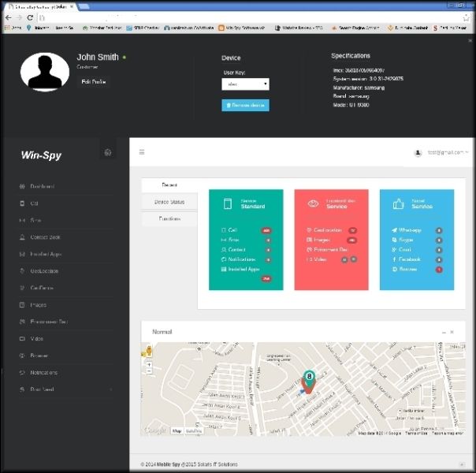The width and height of the screenshot is (476, 473).
Task: Switch to the Functions tab
Action: pyautogui.click(x=169, y=219)
